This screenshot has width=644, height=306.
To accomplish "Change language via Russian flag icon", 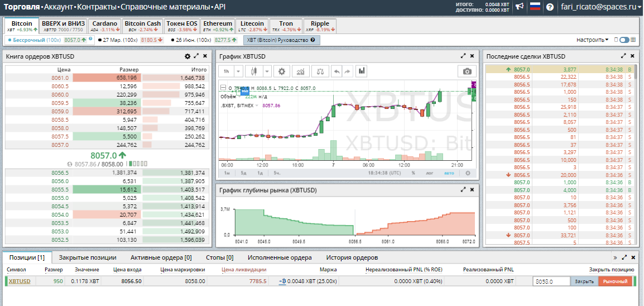I will click(x=535, y=7).
